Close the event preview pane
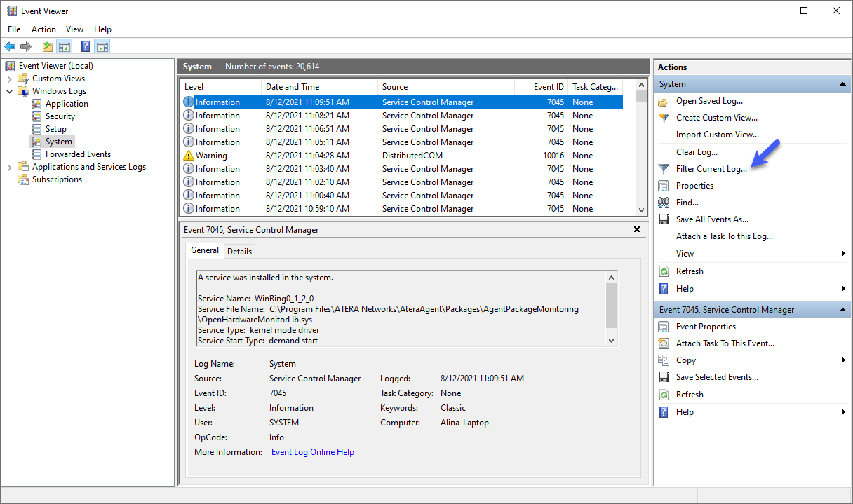Viewport: 853px width, 504px height. [637, 229]
